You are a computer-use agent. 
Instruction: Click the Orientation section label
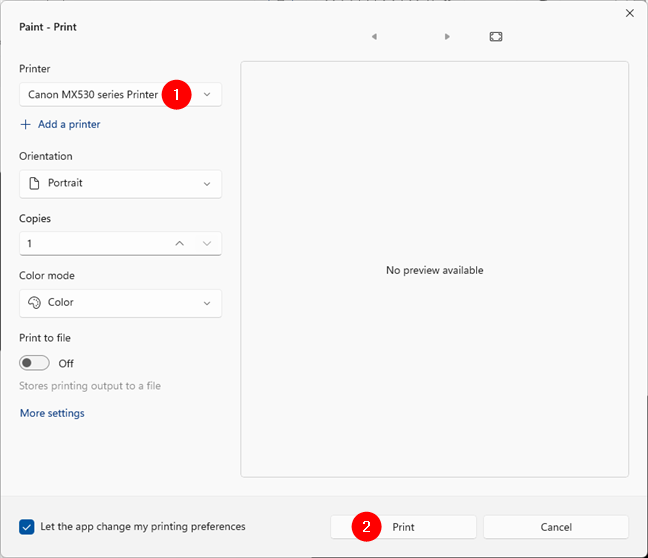tap(45, 156)
